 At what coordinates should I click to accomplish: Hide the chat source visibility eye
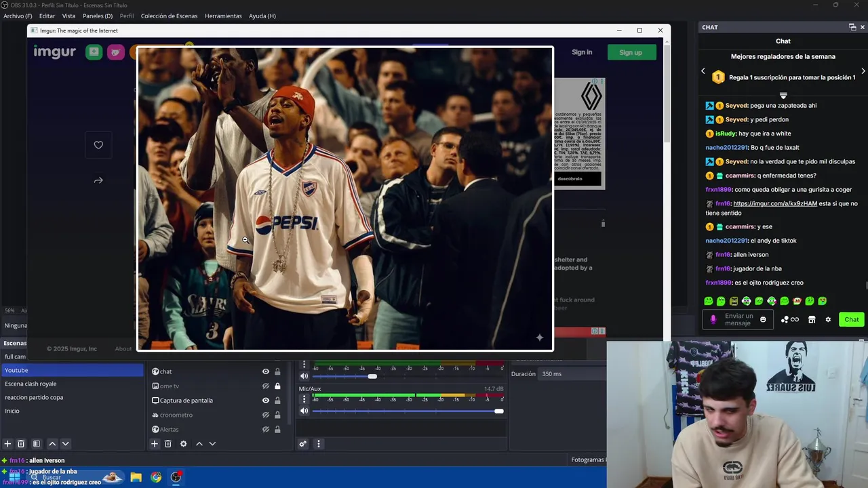[266, 371]
